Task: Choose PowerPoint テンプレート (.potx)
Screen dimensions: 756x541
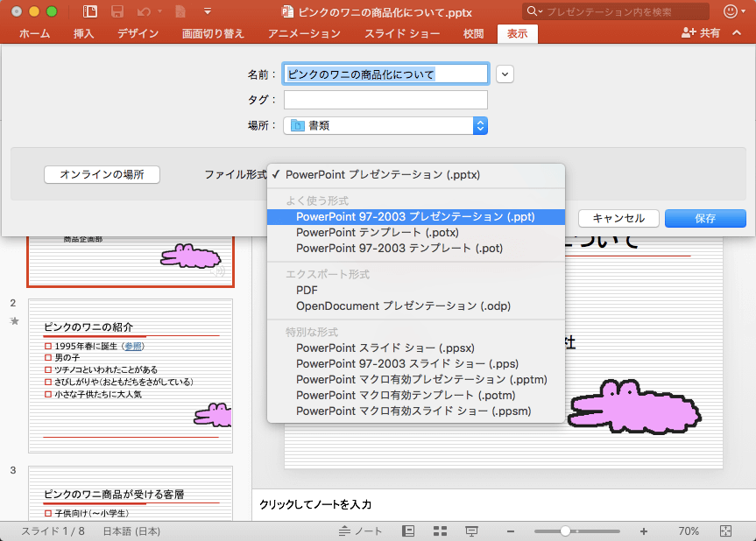Action: tap(416, 232)
